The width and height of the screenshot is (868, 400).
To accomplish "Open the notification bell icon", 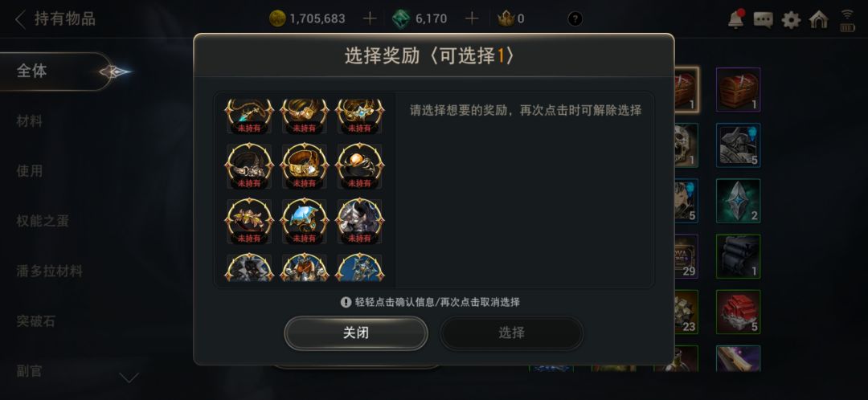I will [735, 19].
